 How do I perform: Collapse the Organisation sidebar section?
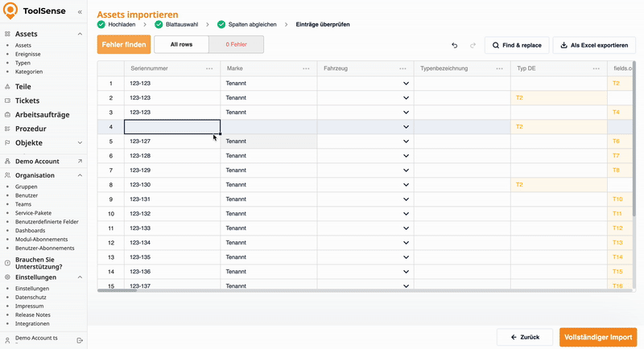80,174
